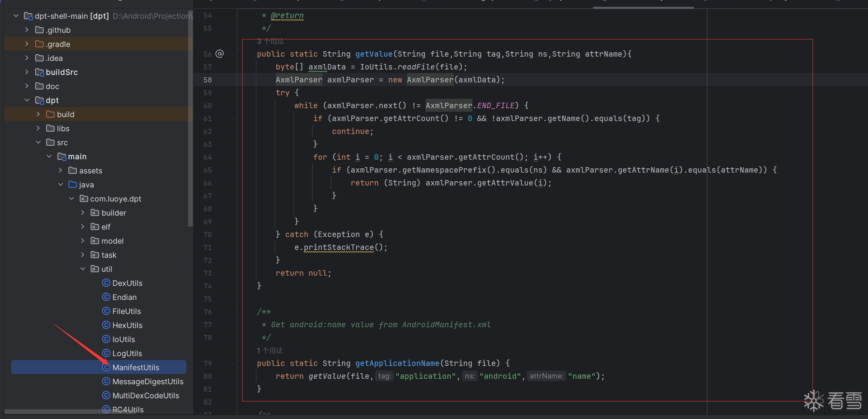This screenshot has height=419, width=868.
Task: Collapse the dpt module folder
Action: [x=27, y=100]
